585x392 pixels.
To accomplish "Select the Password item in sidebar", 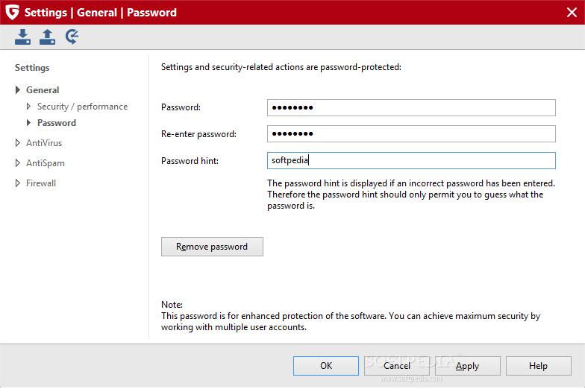I will click(57, 123).
